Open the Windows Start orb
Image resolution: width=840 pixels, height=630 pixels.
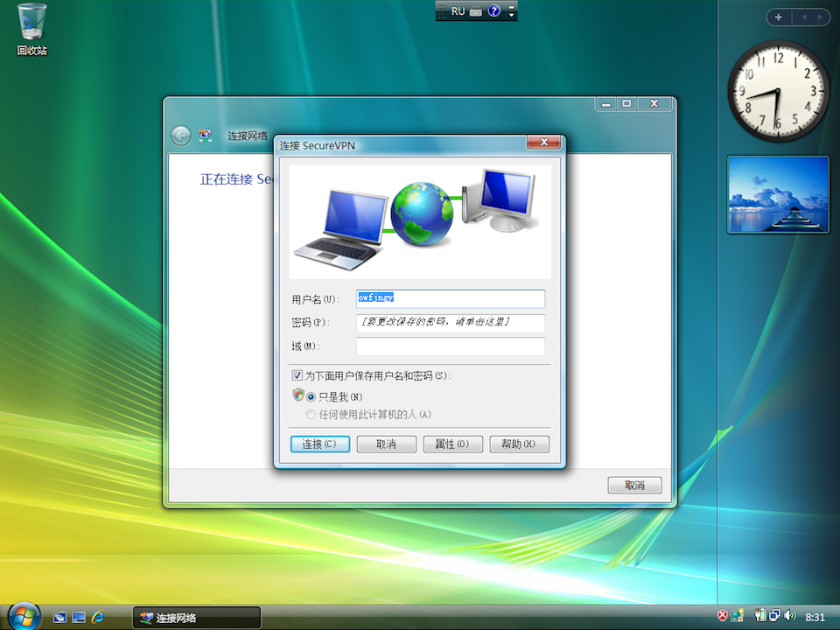pos(24,616)
